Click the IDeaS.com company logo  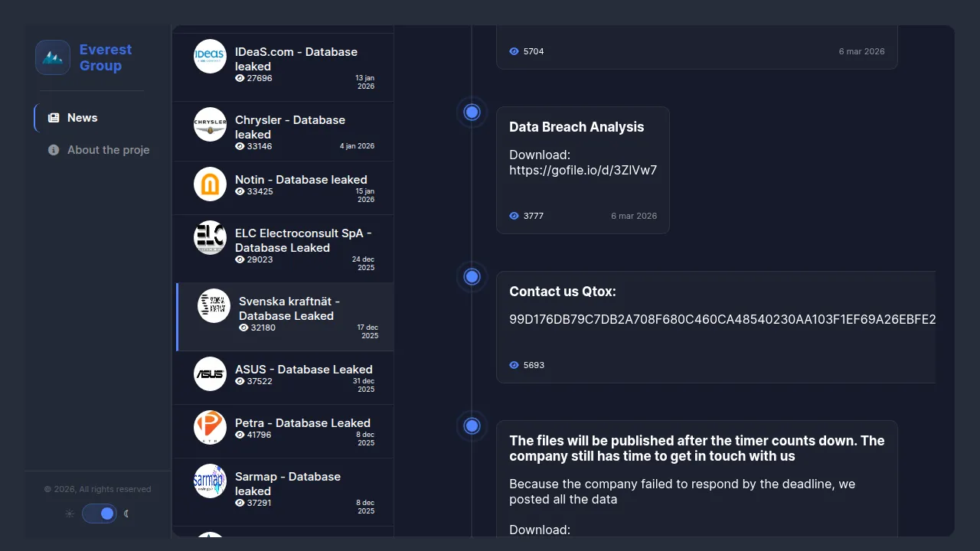tap(210, 56)
